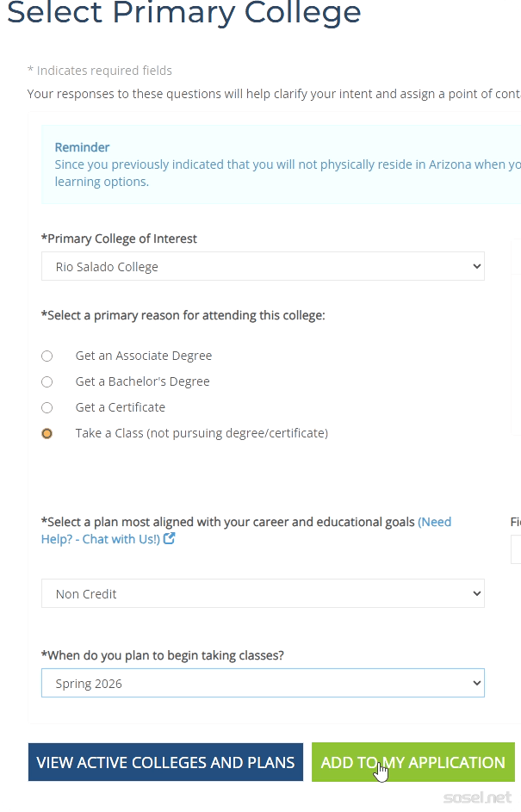This screenshot has width=521, height=812.
Task: Click the "Get a Bachelor's Degree" label text
Action: [142, 381]
